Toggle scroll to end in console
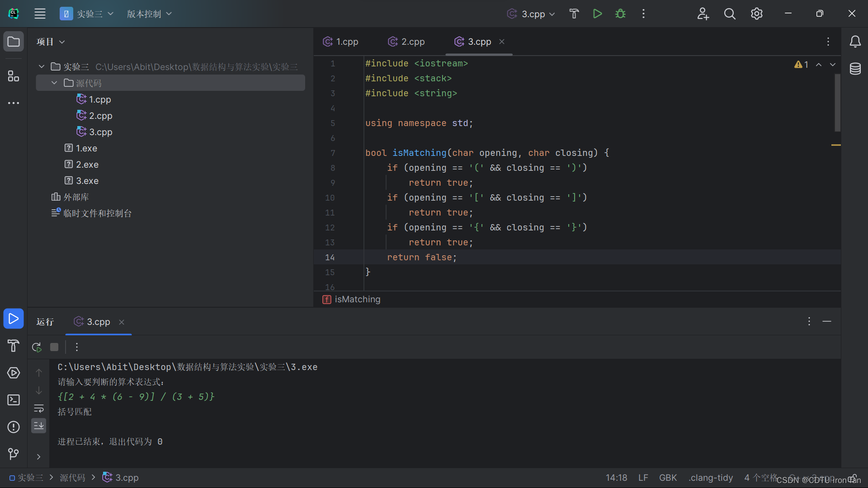The width and height of the screenshot is (868, 488). [x=39, y=426]
